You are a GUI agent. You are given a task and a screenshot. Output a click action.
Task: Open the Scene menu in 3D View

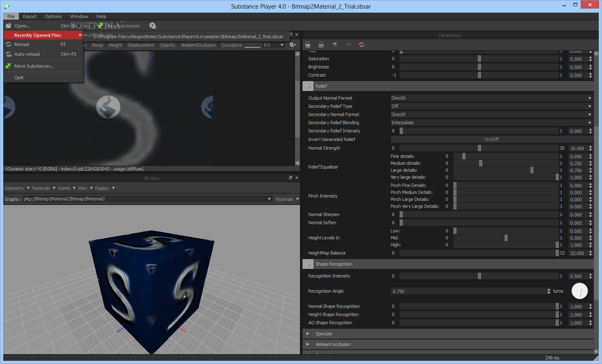66,188
